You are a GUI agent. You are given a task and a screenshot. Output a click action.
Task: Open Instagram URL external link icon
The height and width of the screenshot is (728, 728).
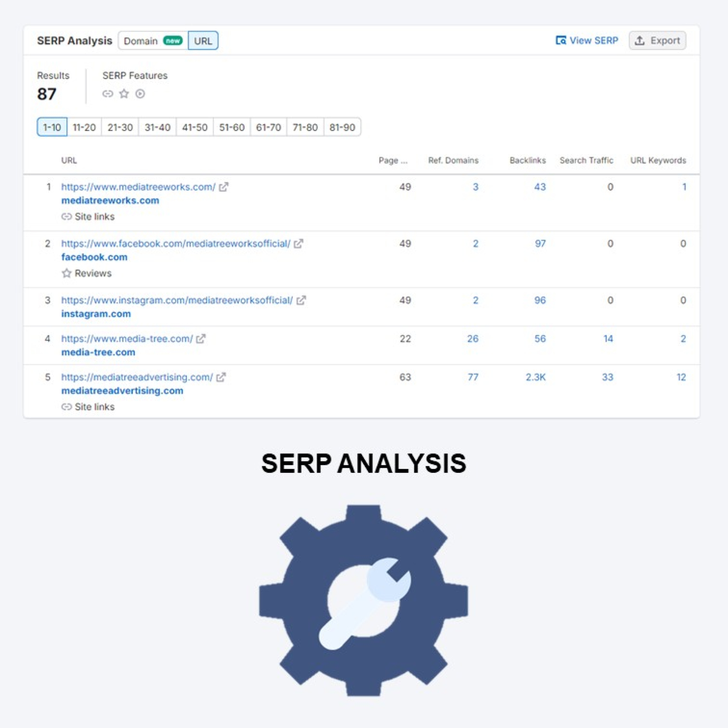(x=301, y=300)
